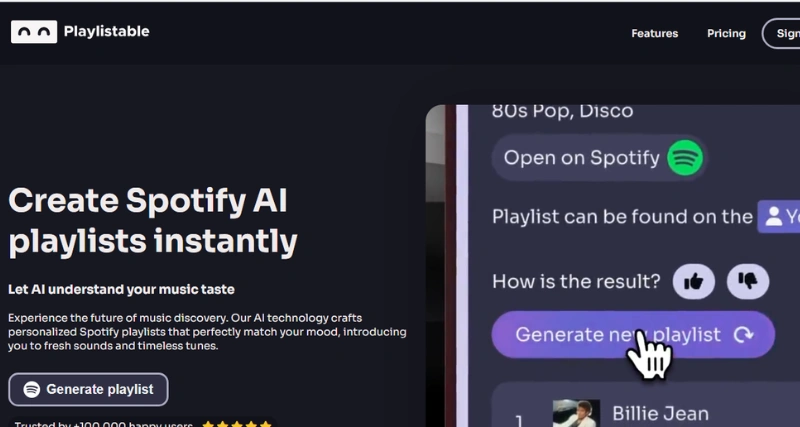Viewport: 800px width, 427px height.
Task: Click the thumbs up feedback icon
Action: [693, 281]
